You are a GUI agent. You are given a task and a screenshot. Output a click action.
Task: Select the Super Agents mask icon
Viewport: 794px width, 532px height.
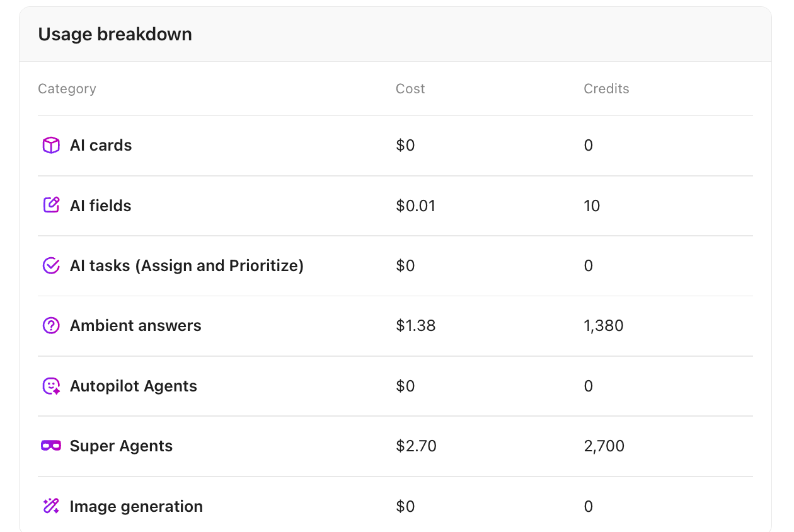point(50,446)
